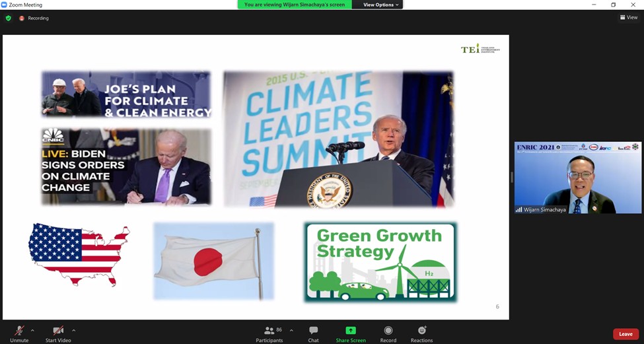Image resolution: width=644 pixels, height=344 pixels.
Task: Click the TEI logo on the slide
Action: coord(480,50)
